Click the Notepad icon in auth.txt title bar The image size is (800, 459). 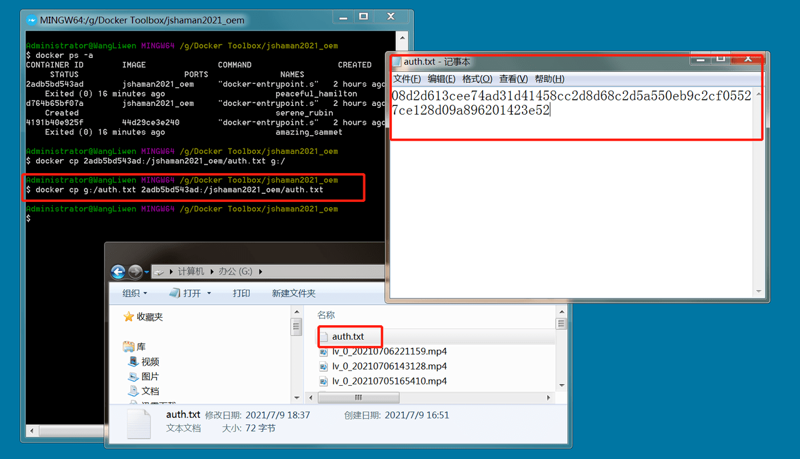point(396,62)
